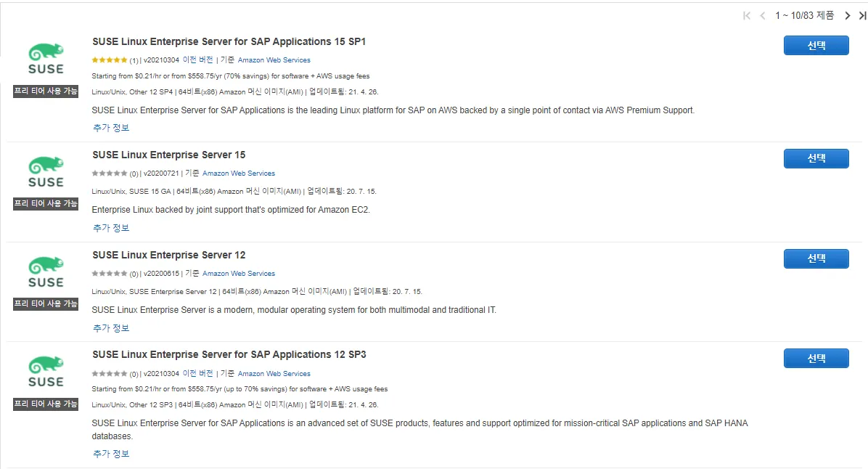
Task: Click star rating of Enterprise Server 12
Action: [110, 274]
